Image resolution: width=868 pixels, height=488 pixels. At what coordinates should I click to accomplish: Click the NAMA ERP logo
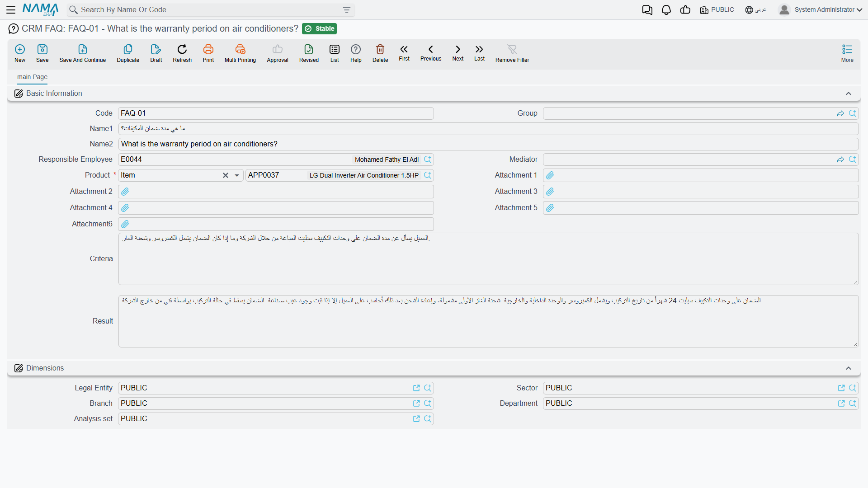41,9
